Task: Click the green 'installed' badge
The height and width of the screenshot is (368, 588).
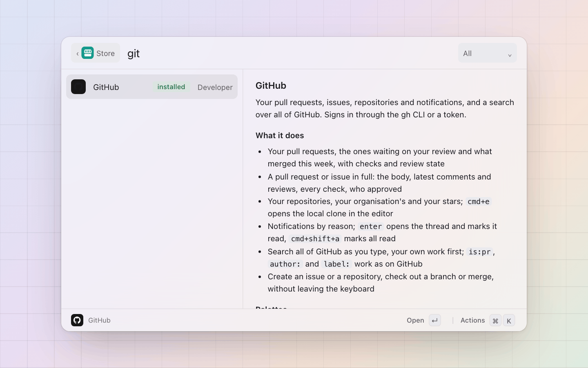Action: (171, 87)
